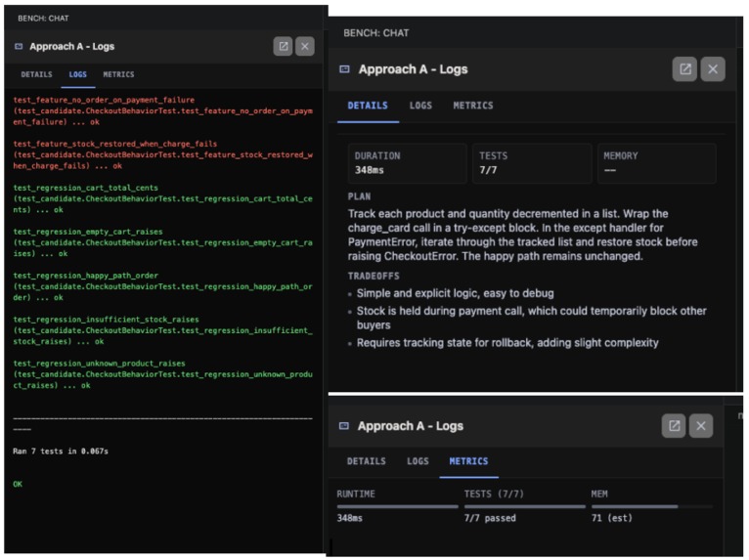Click the Tests 7/7 card
The height and width of the screenshot is (560, 749).
[x=532, y=163]
